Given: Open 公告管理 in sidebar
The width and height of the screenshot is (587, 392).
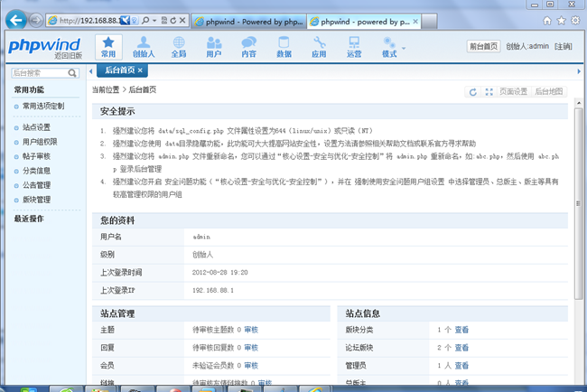Looking at the screenshot, I should [36, 185].
